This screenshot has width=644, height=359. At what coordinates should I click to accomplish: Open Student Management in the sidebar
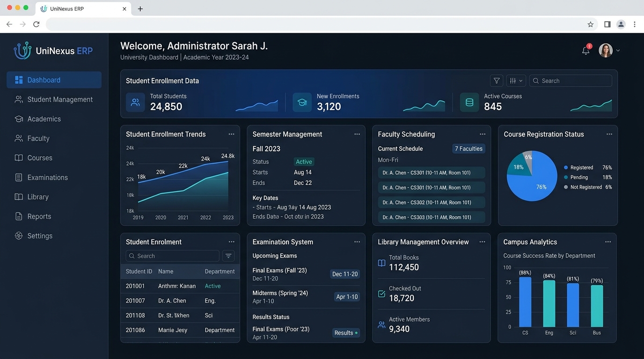[x=54, y=100]
